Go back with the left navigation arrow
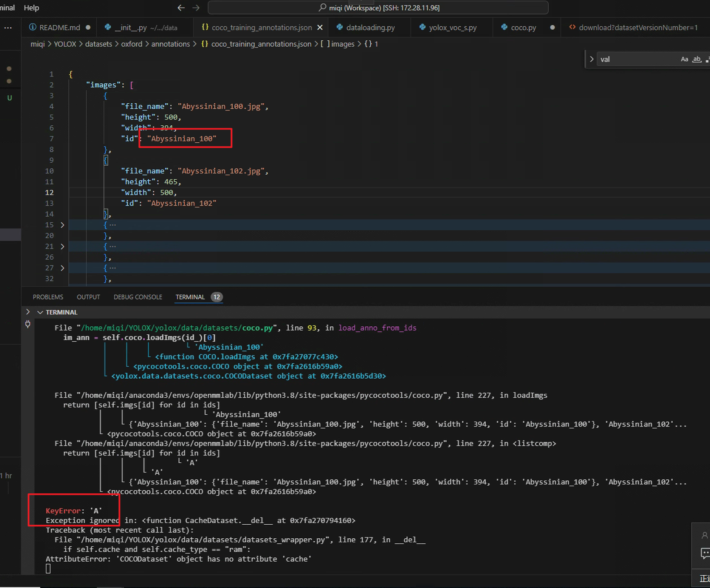Image resolution: width=710 pixels, height=588 pixels. [181, 8]
